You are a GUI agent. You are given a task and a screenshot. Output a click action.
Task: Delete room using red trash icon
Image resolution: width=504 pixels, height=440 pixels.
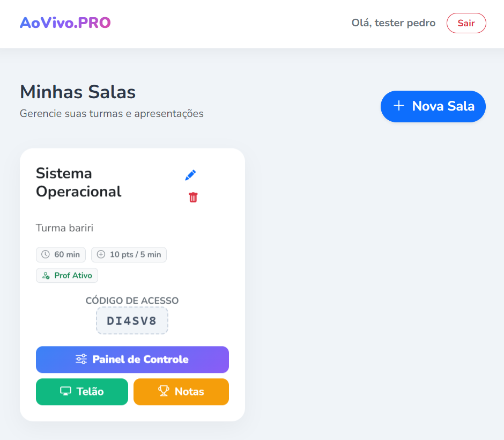click(x=193, y=197)
